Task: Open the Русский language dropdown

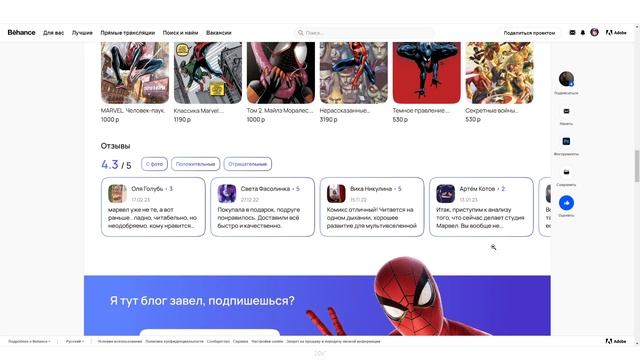Action: 75,341
